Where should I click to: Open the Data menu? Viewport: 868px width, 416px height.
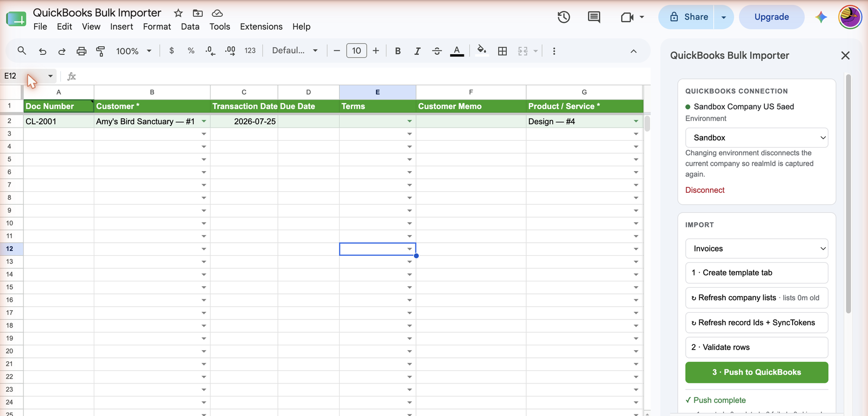click(x=190, y=27)
